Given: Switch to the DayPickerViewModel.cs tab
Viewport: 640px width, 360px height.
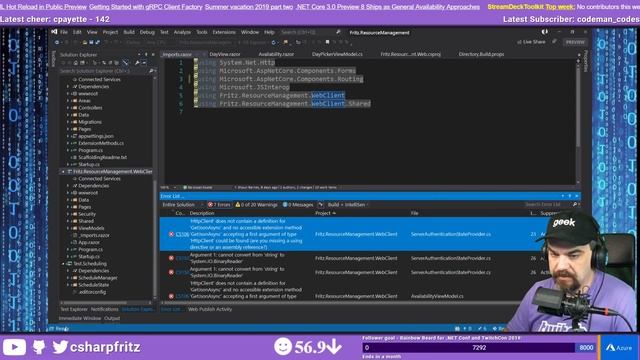Looking at the screenshot, I should click(x=337, y=54).
